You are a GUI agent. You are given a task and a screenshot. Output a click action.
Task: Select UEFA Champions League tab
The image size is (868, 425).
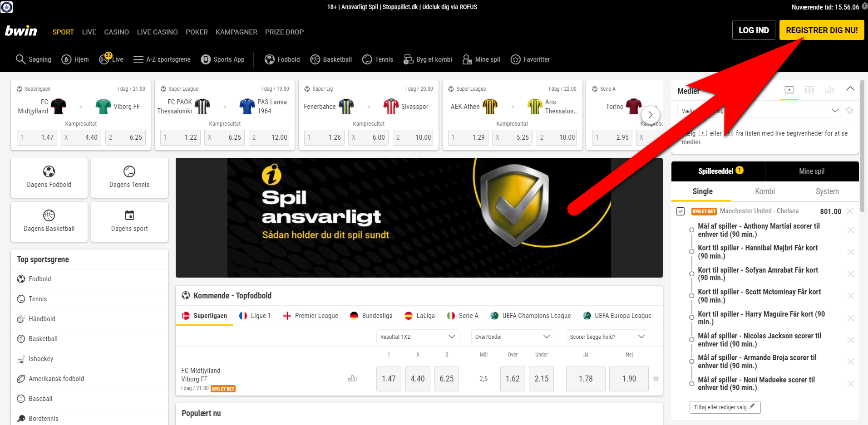coord(531,316)
